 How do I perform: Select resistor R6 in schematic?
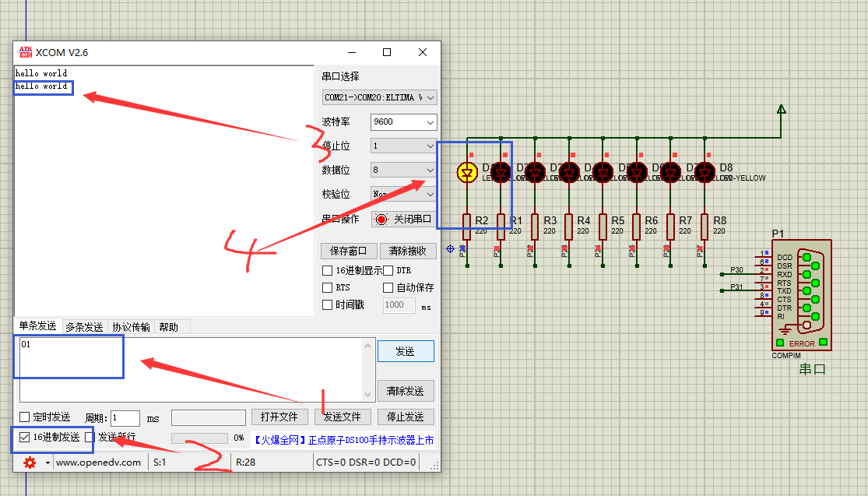(637, 227)
